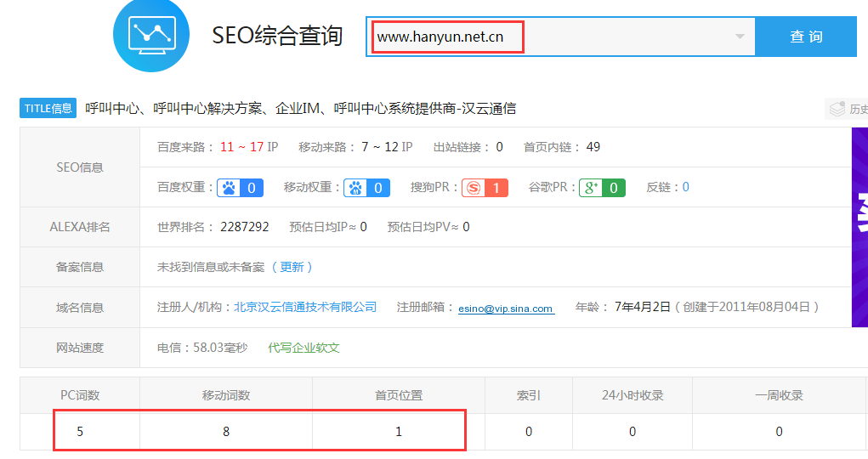
Task: Open the 更新 link in 备案信息
Action: click(292, 267)
